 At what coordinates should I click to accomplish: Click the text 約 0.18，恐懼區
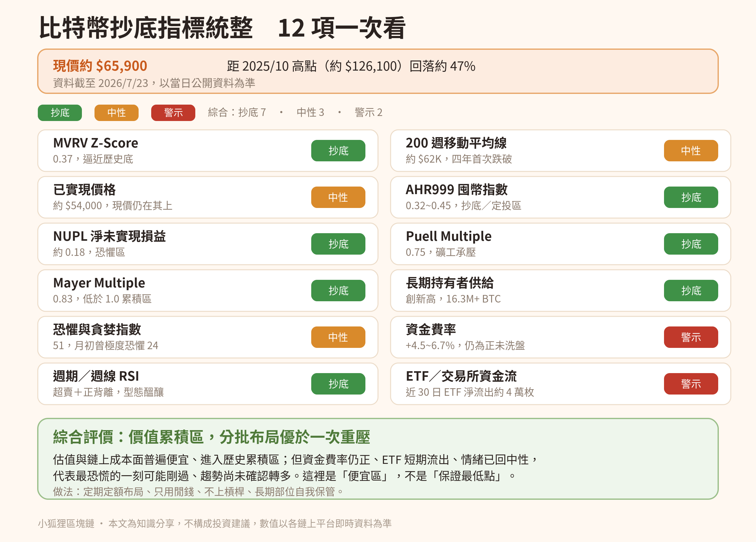click(x=89, y=252)
